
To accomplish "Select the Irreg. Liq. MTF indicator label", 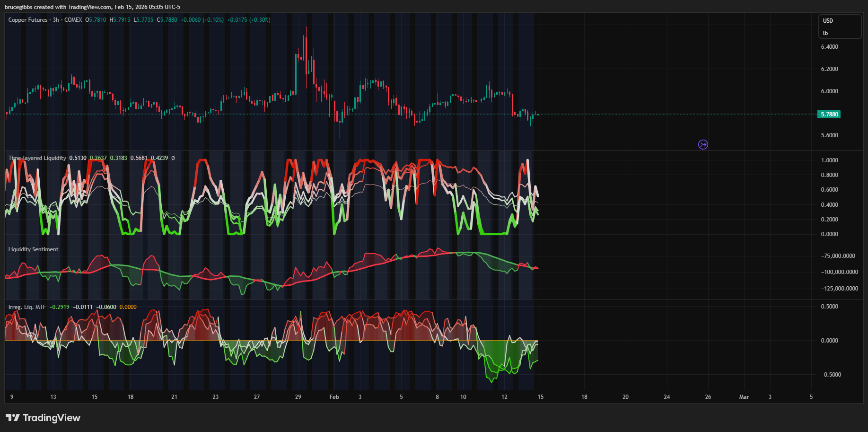I will 27,307.
